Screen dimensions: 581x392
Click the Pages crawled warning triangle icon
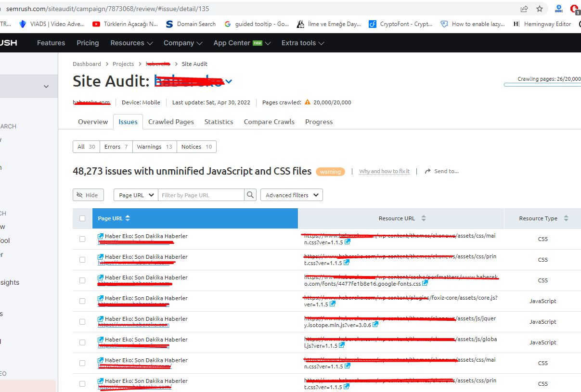click(x=308, y=102)
